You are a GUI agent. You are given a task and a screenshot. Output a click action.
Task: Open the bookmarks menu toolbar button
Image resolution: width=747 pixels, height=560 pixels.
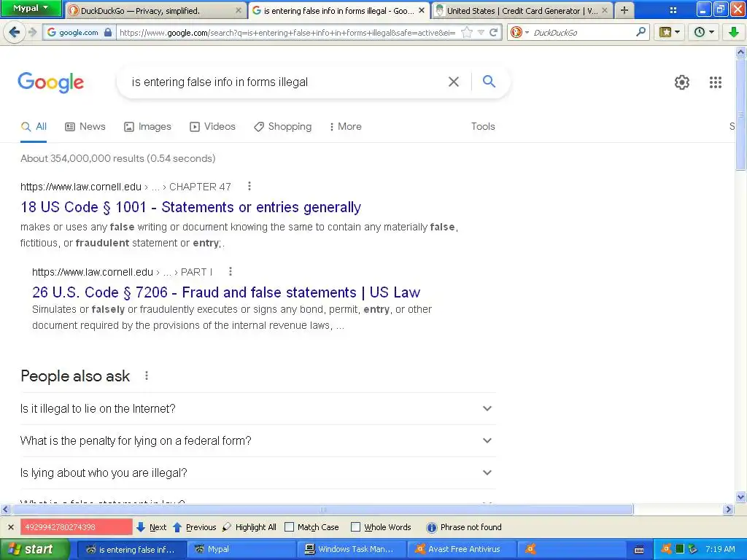point(670,32)
